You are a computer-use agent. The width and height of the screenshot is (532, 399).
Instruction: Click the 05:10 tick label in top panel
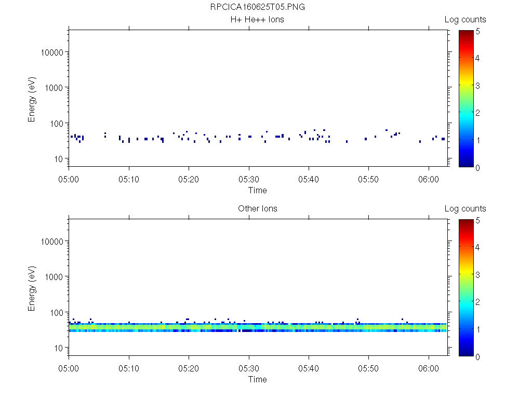(x=129, y=179)
